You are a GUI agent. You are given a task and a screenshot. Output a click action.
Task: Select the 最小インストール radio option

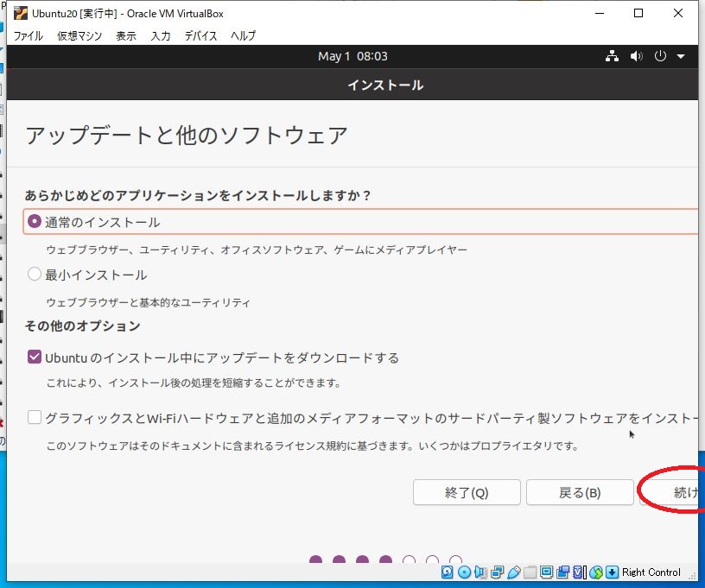click(x=35, y=274)
